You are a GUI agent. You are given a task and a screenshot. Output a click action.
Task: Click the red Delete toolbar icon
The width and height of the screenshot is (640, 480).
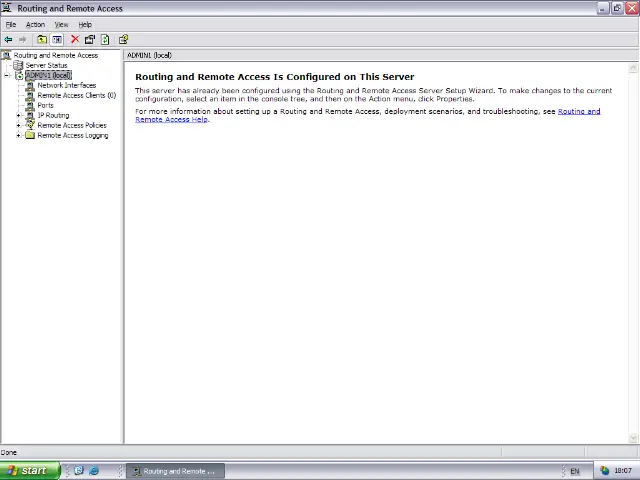pos(74,39)
